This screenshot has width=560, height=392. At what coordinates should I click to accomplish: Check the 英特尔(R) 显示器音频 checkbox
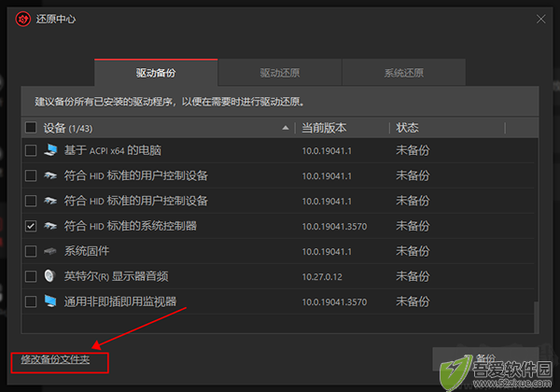(x=31, y=276)
